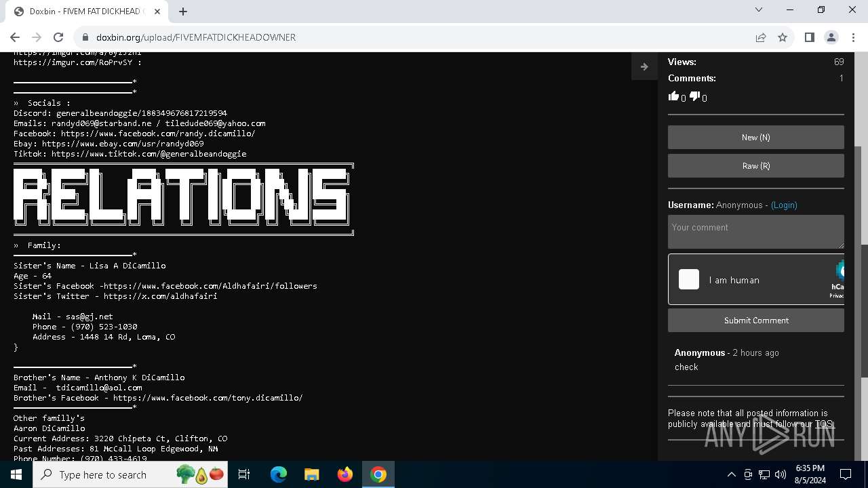Click the 'Other familly's' heading
Image resolution: width=868 pixels, height=488 pixels.
pyautogui.click(x=49, y=418)
